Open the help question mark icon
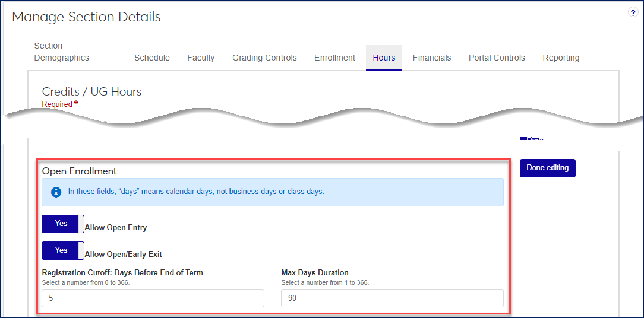The height and width of the screenshot is (318, 644). (x=633, y=13)
